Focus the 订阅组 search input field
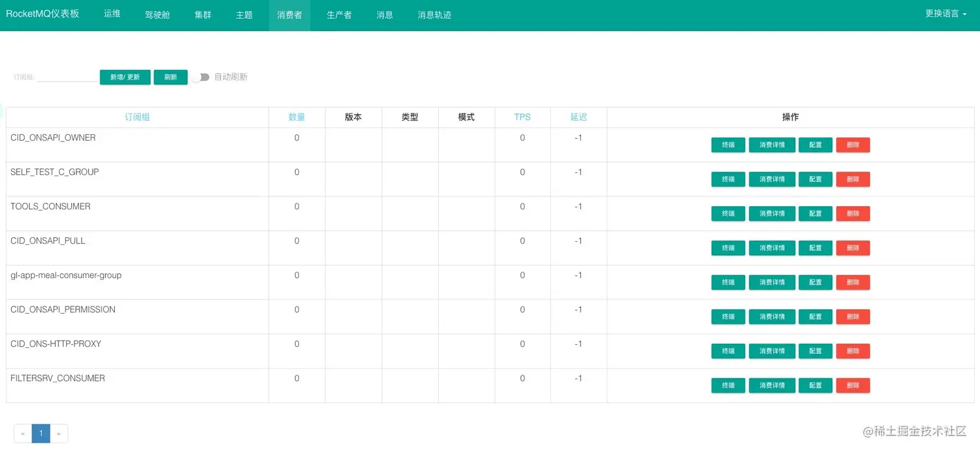Viewport: 980px width, 451px height. click(x=67, y=77)
